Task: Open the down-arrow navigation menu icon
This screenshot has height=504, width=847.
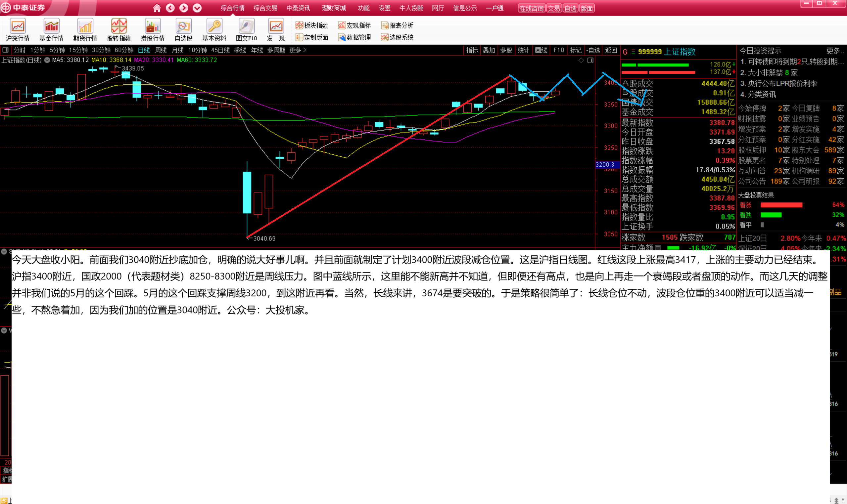Action: click(197, 8)
